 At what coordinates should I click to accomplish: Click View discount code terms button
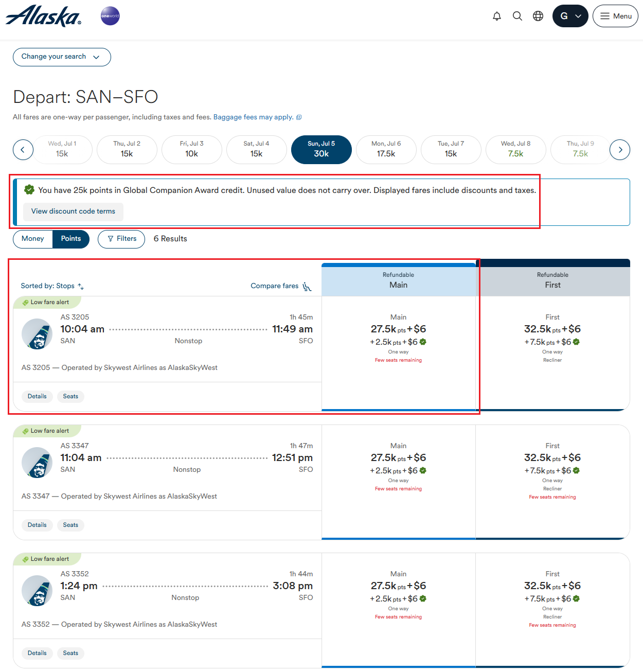[x=73, y=211]
